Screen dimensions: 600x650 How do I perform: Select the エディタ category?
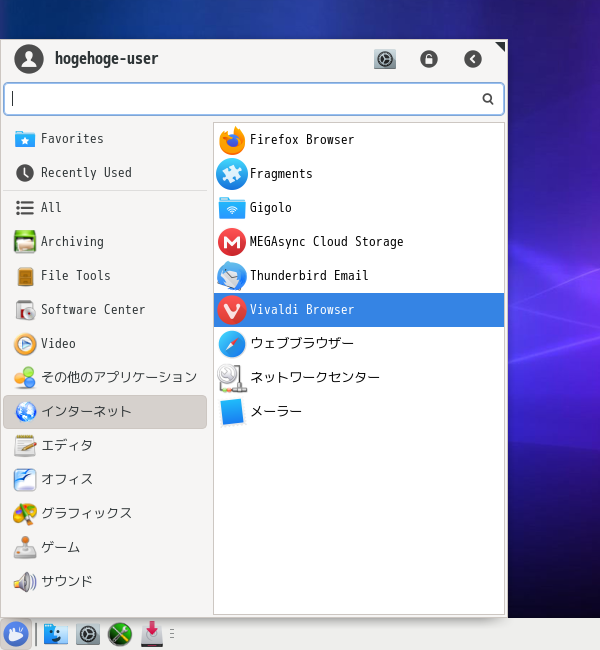pos(105,446)
